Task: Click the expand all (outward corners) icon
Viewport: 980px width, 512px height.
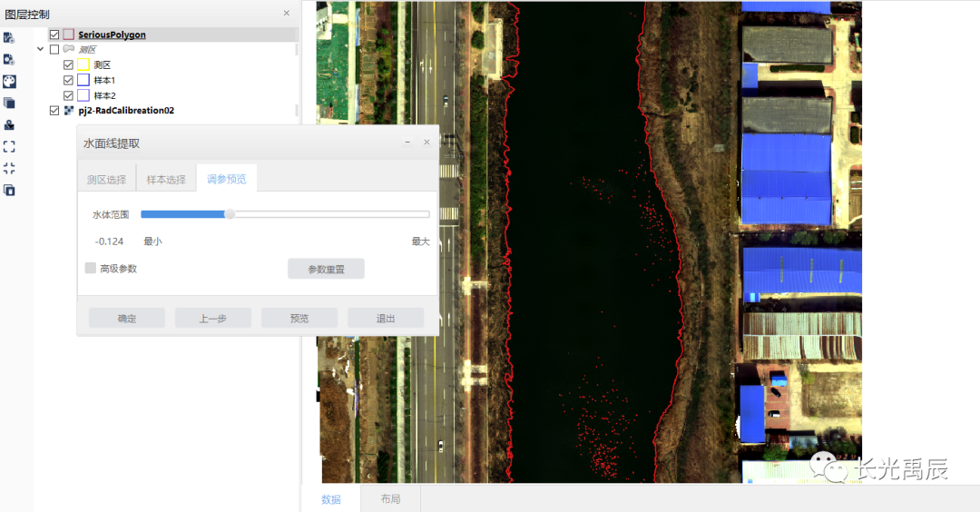Action: click(x=9, y=146)
